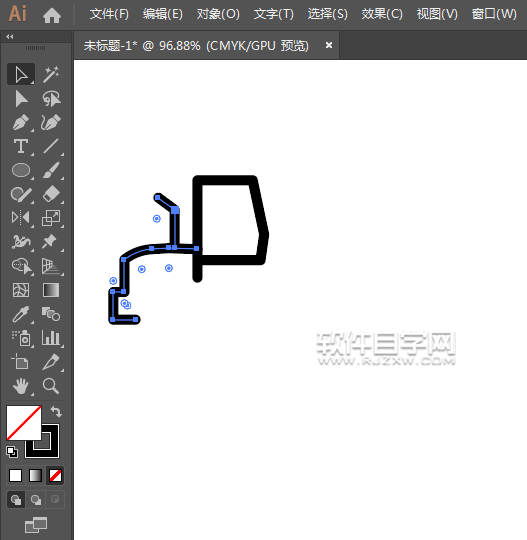The height and width of the screenshot is (540, 527).
Task: Swap fill and stroke colors arrow
Action: 56,411
